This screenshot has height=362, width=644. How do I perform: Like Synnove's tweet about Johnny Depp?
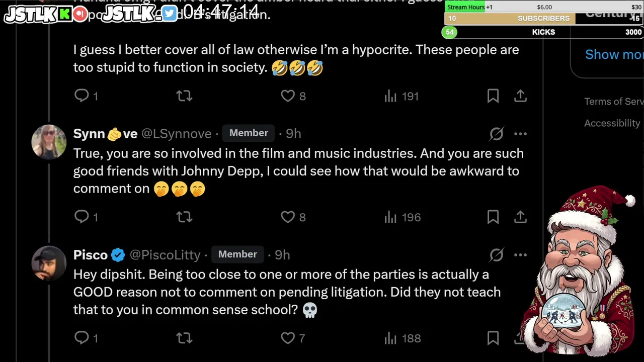pyautogui.click(x=288, y=217)
